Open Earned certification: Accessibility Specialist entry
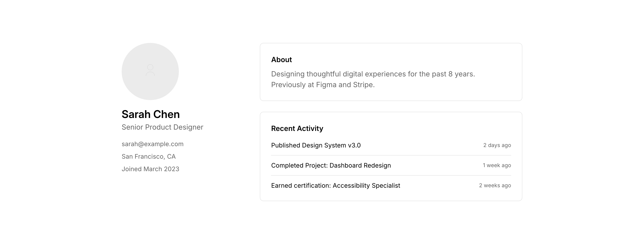This screenshot has height=244, width=644. coord(335,185)
